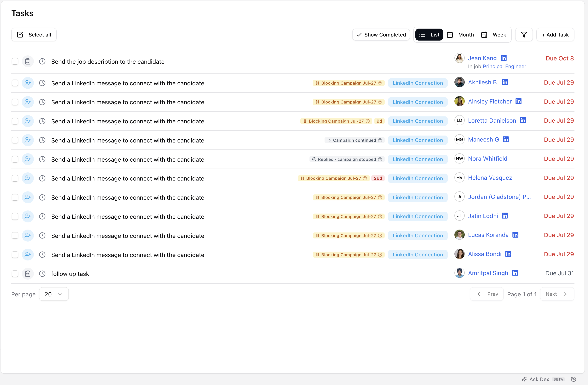Click the Add Task button
Viewport: 588px width, 385px height.
tap(555, 35)
